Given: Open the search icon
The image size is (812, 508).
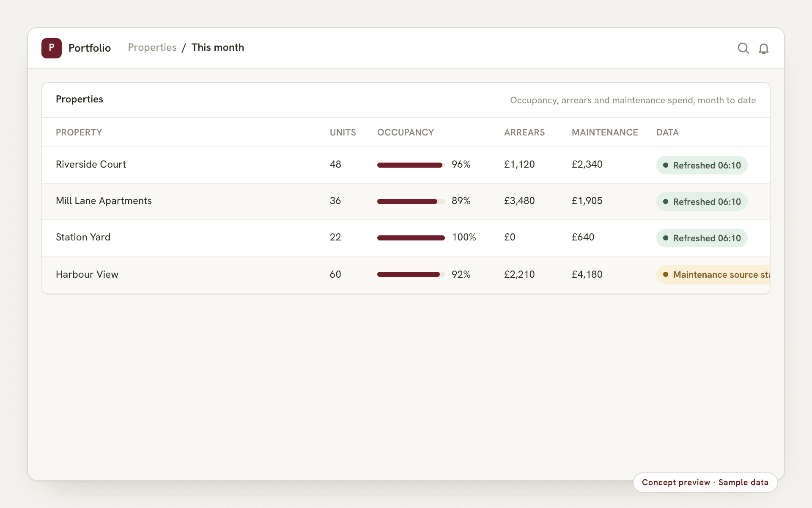Looking at the screenshot, I should 743,48.
